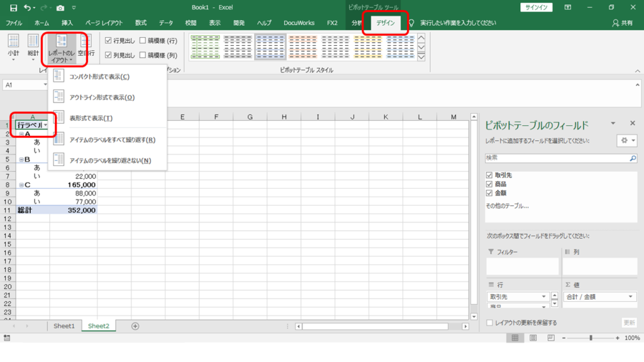644x362 pixels.
Task: Click the Save icon in quick access toolbar
Action: point(13,8)
